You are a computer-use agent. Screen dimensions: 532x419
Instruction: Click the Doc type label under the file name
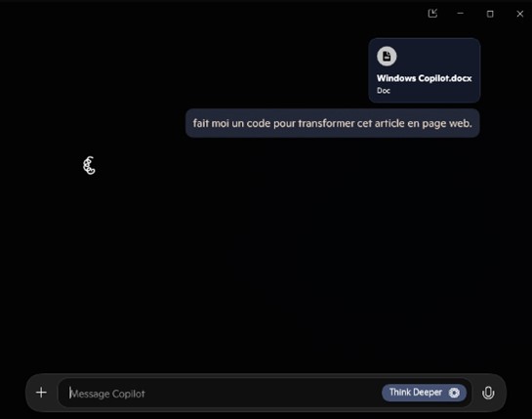click(384, 91)
